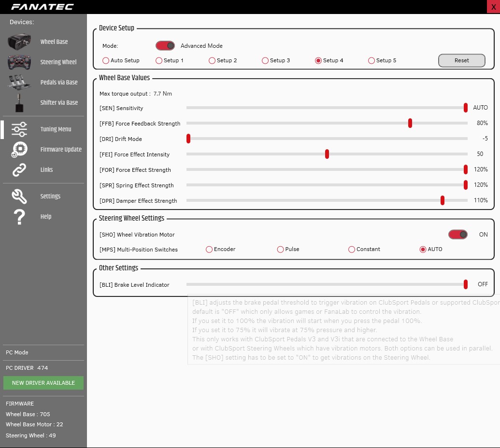Click the Force Feedback Strength slider handle
500x448 pixels.
[x=410, y=123]
